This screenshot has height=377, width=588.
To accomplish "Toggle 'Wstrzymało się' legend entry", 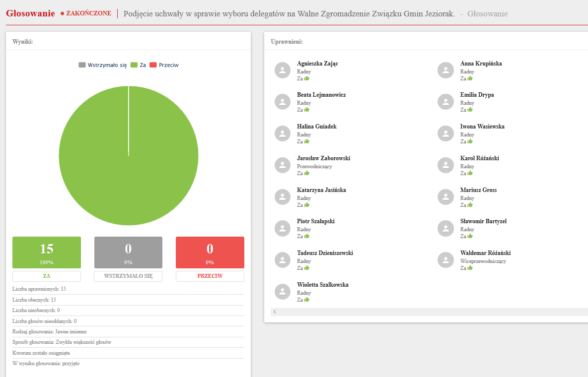I will pos(103,65).
